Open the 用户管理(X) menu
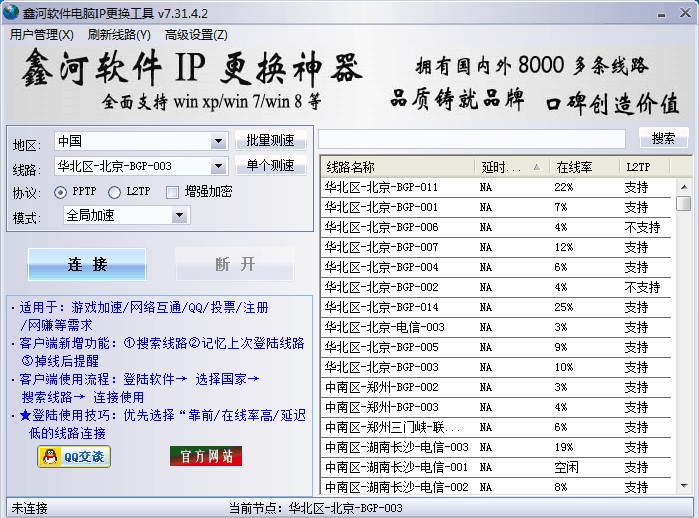 click(41, 35)
